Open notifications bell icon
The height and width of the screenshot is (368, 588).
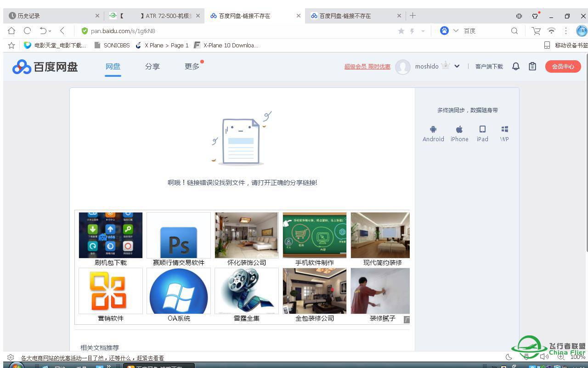[516, 66]
